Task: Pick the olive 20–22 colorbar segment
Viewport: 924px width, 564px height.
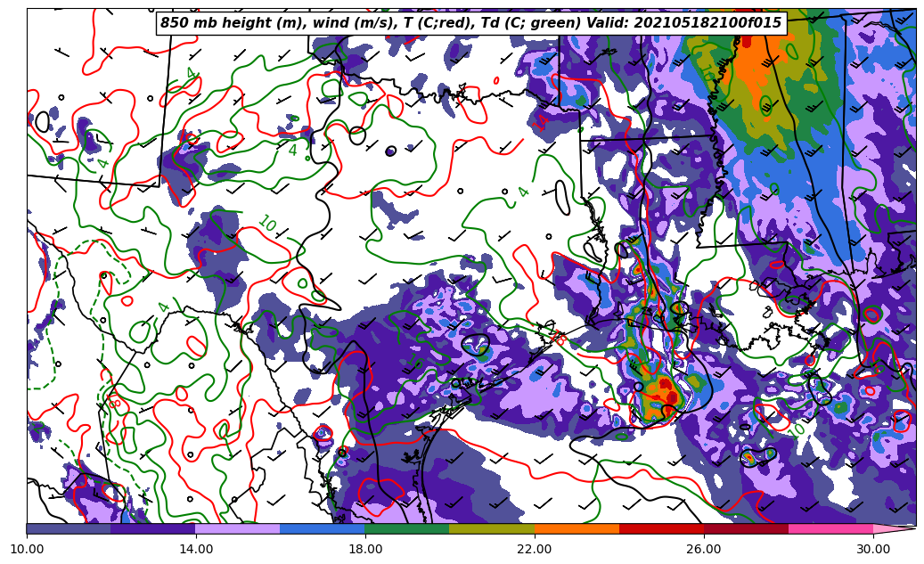Action: pos(492,528)
